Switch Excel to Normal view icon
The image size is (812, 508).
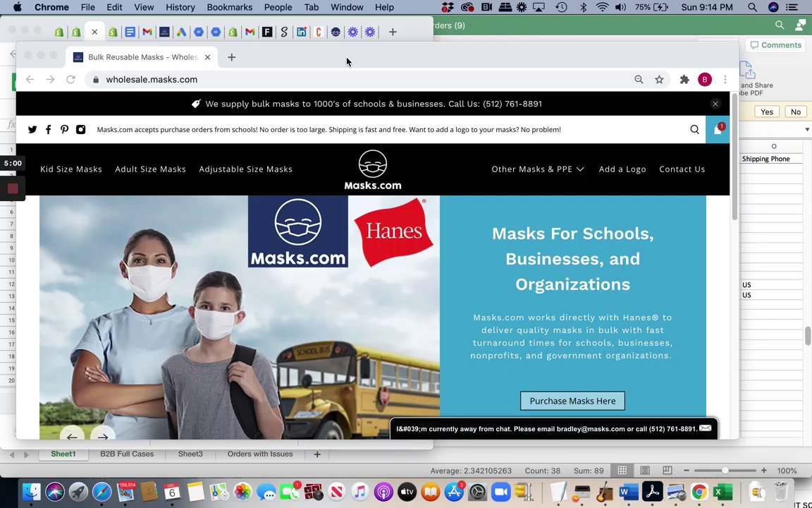pos(622,471)
